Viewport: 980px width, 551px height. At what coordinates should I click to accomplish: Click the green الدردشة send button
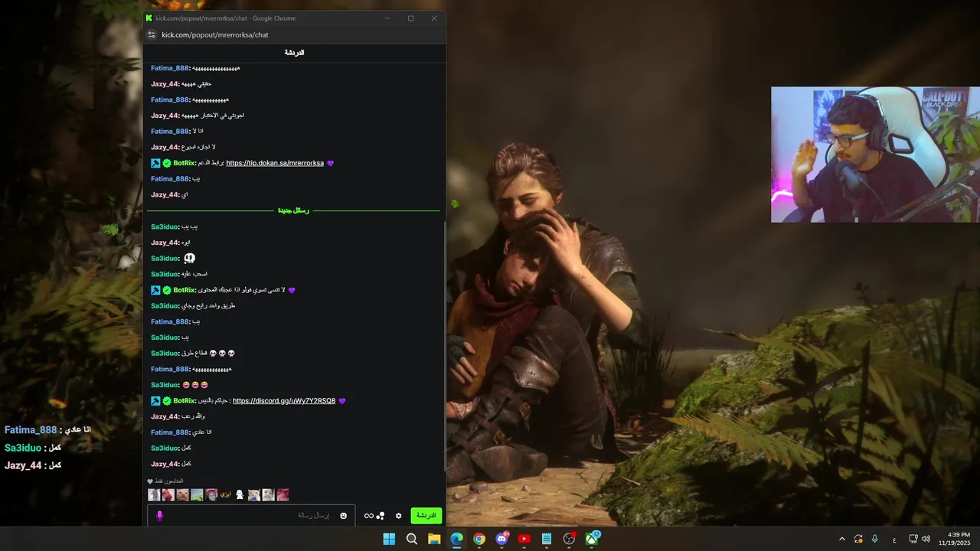point(426,516)
